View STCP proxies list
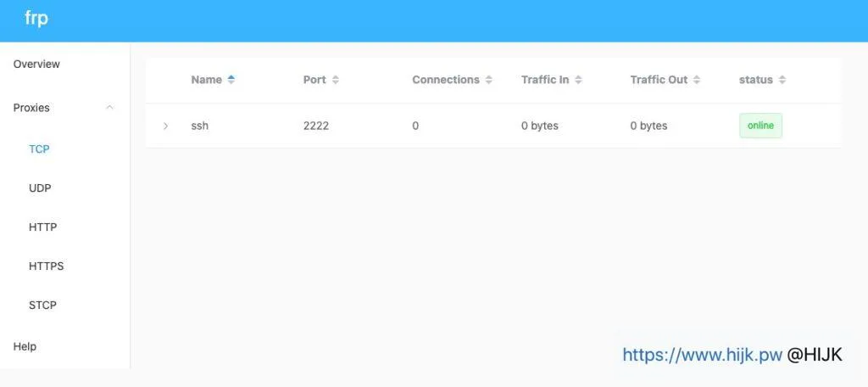 pyautogui.click(x=42, y=306)
